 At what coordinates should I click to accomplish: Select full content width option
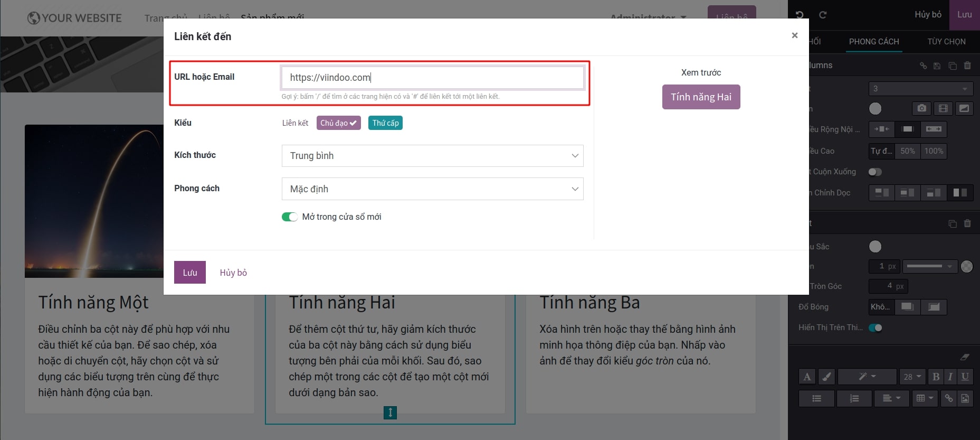(934, 129)
